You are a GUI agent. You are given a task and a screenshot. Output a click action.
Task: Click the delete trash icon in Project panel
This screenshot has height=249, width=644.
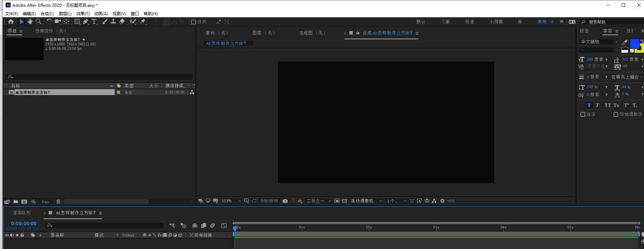[x=58, y=201]
